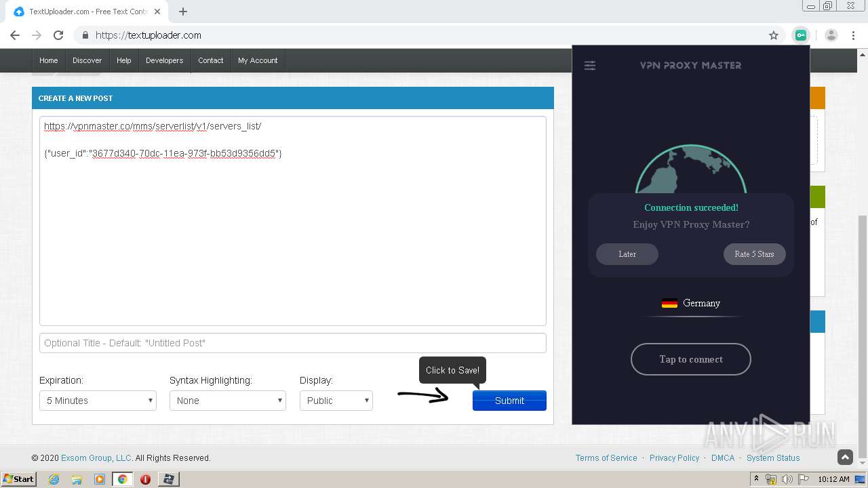Open Internet Explorer from the taskbar

(x=54, y=479)
